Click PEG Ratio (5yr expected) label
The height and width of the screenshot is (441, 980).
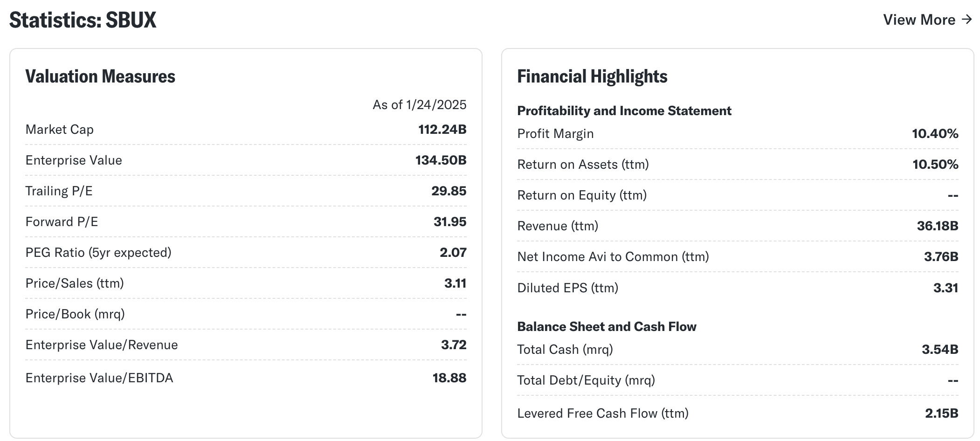pos(98,253)
